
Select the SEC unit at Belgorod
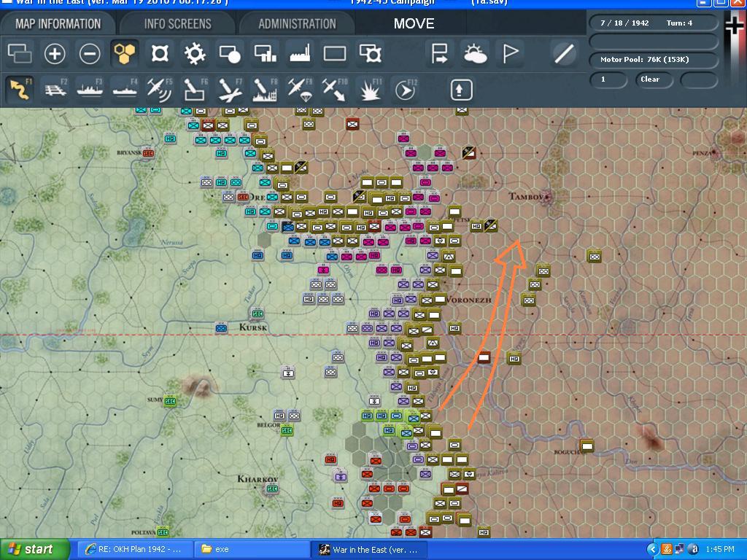286,430
